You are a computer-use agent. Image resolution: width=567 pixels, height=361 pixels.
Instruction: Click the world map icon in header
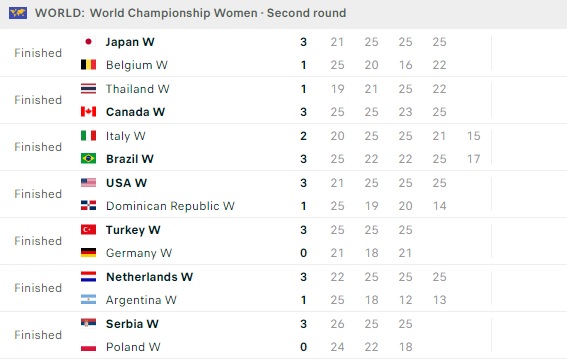click(x=18, y=13)
